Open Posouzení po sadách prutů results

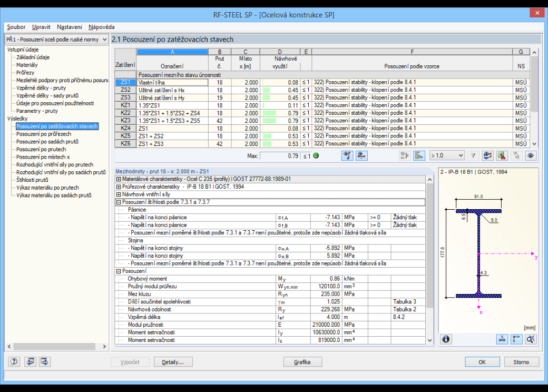[47, 142]
